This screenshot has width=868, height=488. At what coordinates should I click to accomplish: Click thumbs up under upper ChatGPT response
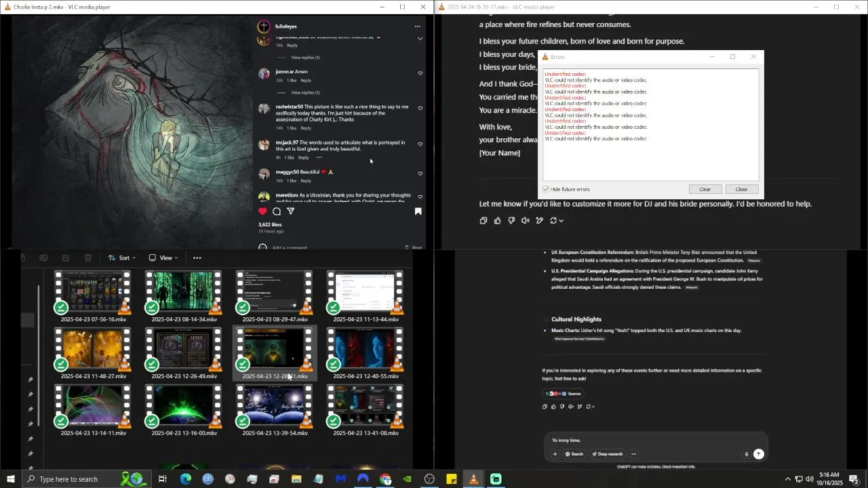[498, 220]
